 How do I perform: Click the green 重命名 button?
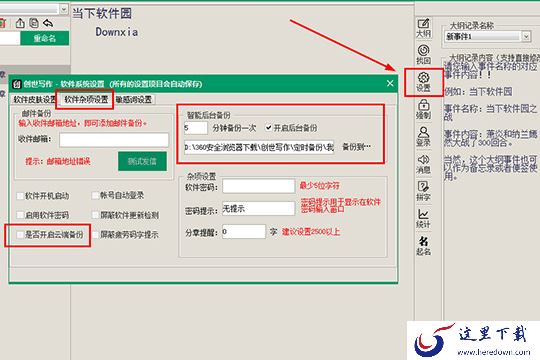tap(45, 38)
